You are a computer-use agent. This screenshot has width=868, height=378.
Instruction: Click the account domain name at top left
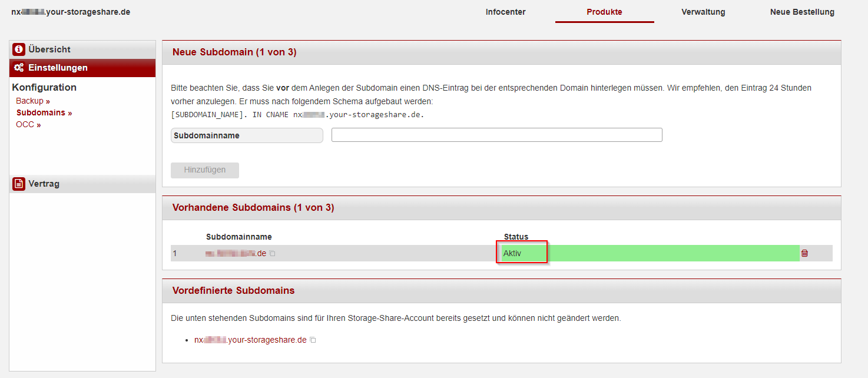71,12
